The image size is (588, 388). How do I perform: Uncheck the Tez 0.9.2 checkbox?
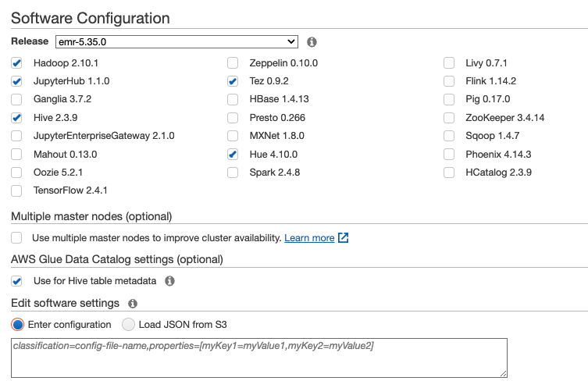click(233, 81)
